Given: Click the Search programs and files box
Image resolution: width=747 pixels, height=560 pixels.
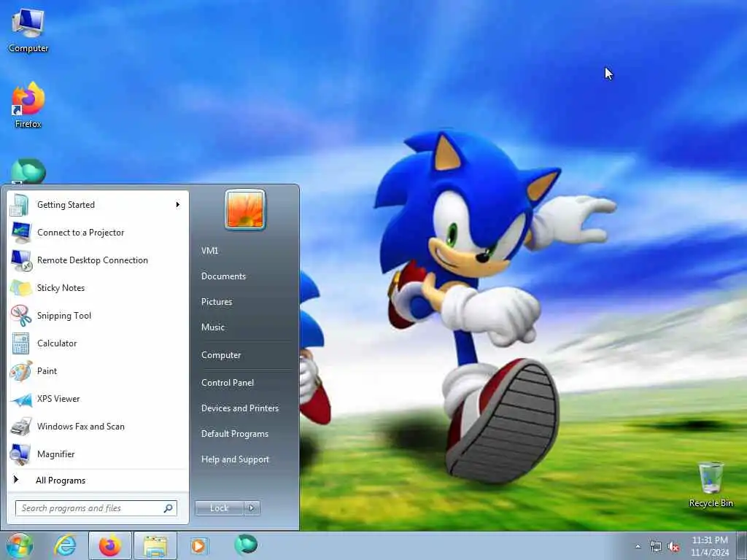Looking at the screenshot, I should click(96, 508).
